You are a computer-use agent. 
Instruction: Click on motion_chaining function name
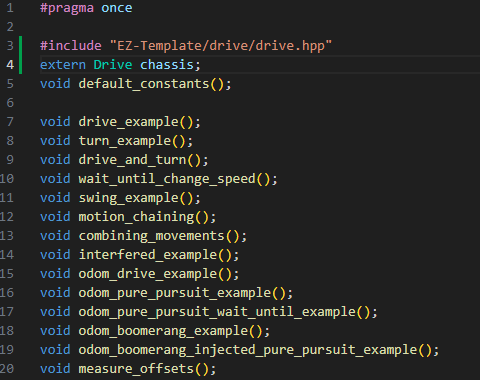click(x=136, y=217)
